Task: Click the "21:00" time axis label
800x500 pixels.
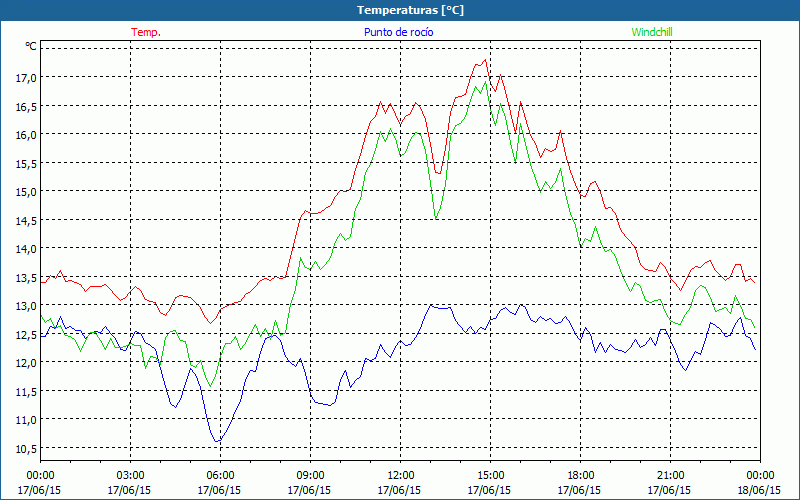Action: coord(670,476)
